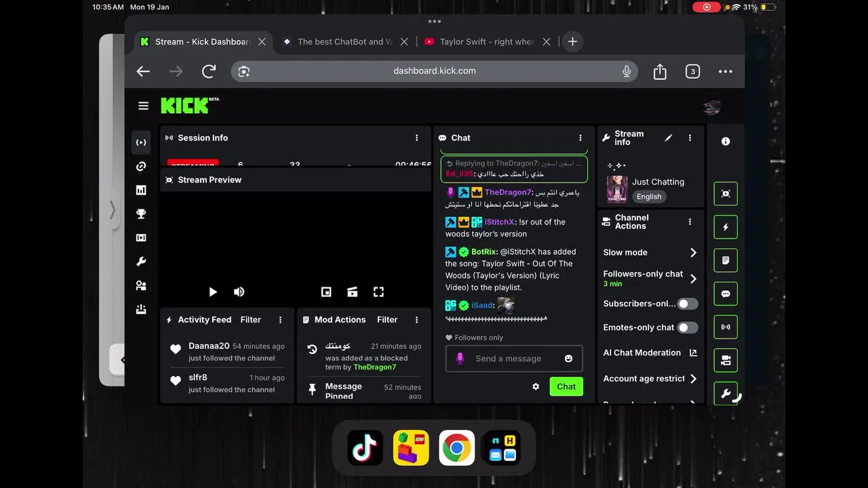
Task: Click TheDragon7 link in Mod Actions
Action: (x=375, y=367)
